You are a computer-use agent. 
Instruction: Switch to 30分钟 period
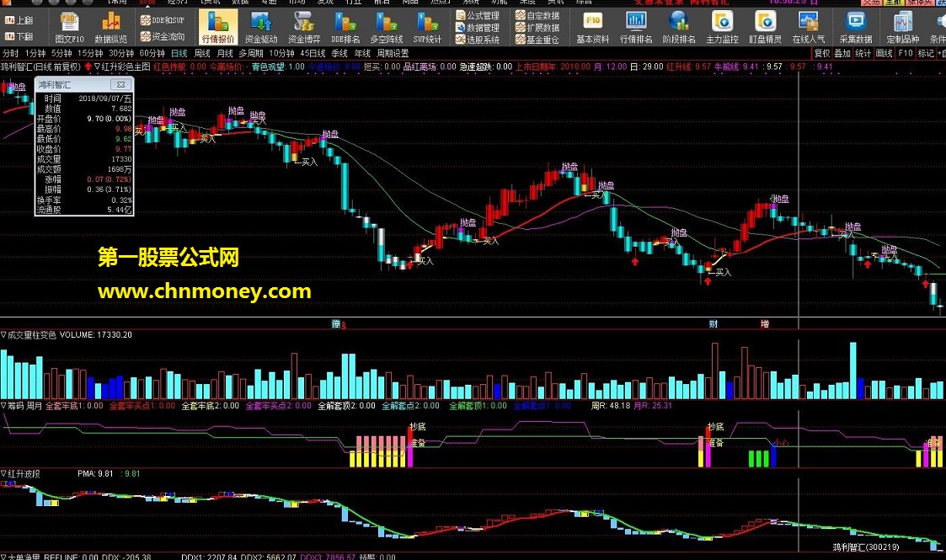(121, 54)
